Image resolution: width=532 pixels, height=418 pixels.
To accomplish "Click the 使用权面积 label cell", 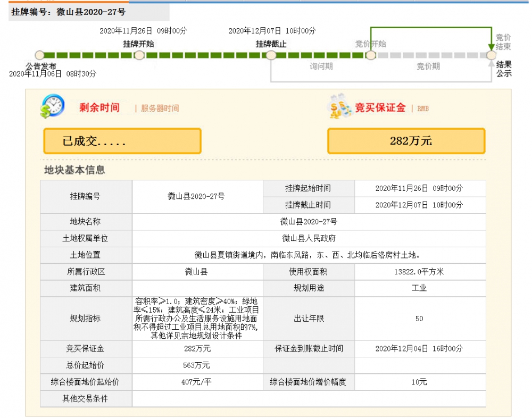I will pos(309,271).
